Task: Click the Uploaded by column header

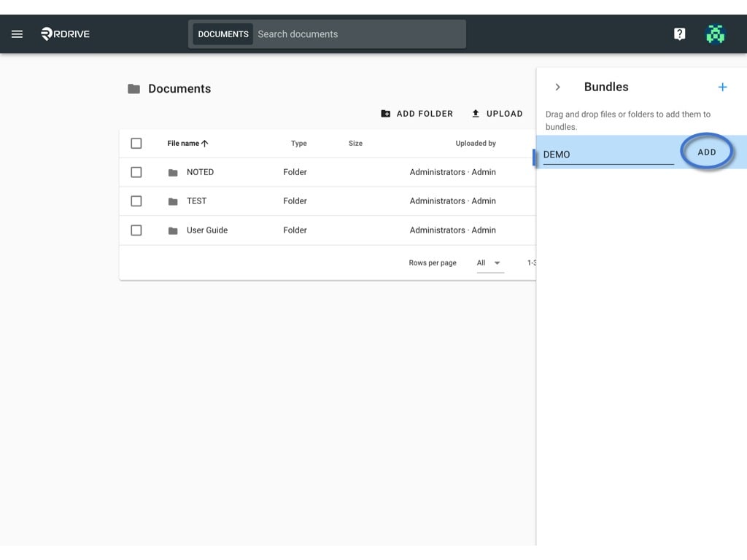Action: point(476,144)
